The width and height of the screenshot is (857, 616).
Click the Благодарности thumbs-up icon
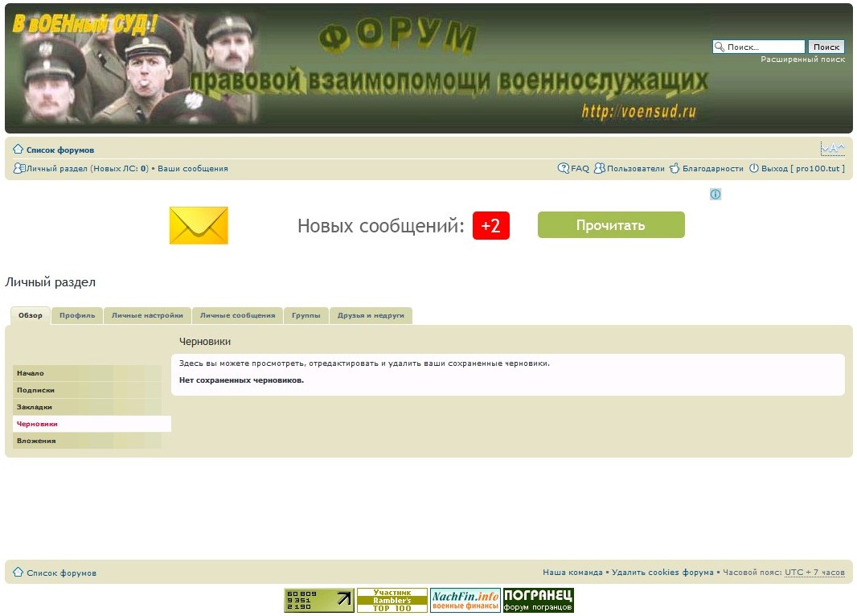pyautogui.click(x=675, y=169)
